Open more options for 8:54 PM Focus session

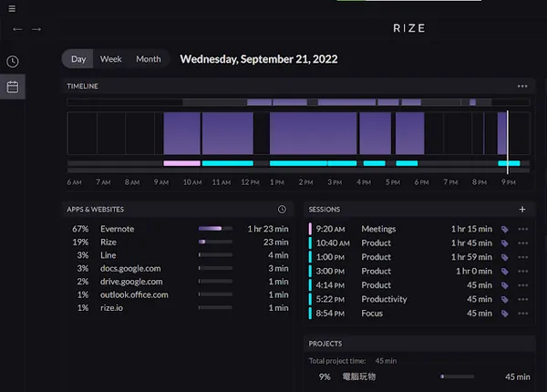click(523, 314)
